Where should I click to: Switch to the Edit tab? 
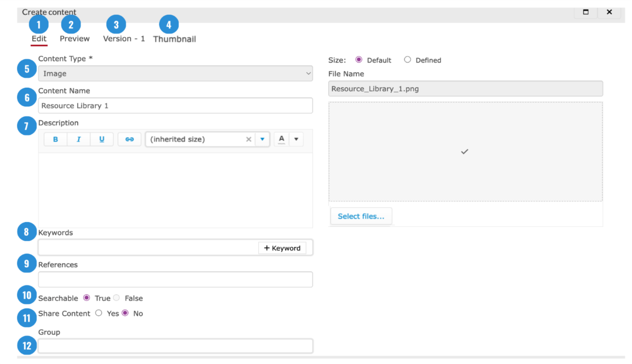click(39, 39)
